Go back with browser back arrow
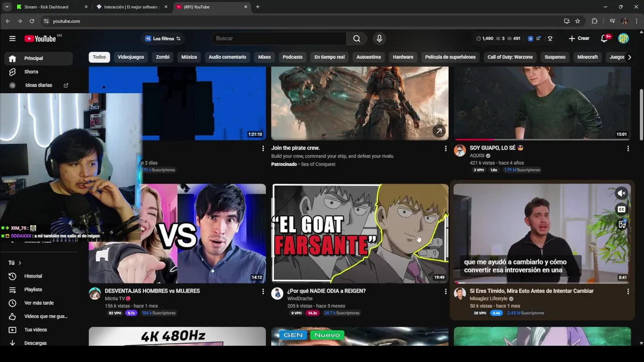Viewport: 644px width, 362px height. 8,21
